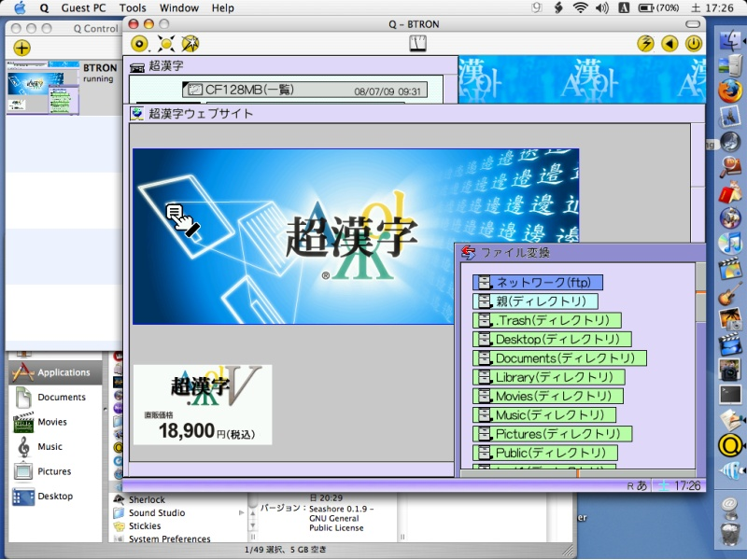Open the Tools menu in the menu bar
This screenshot has height=560, width=747.
point(133,7)
